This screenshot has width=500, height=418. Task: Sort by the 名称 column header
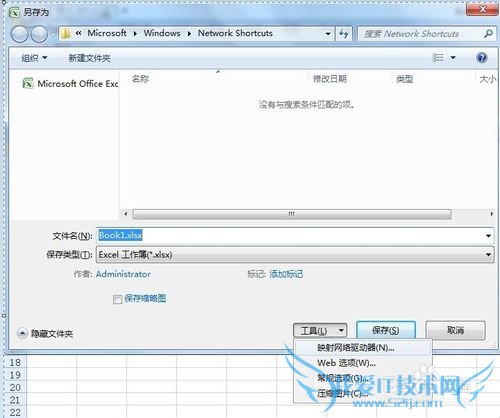[x=140, y=79]
